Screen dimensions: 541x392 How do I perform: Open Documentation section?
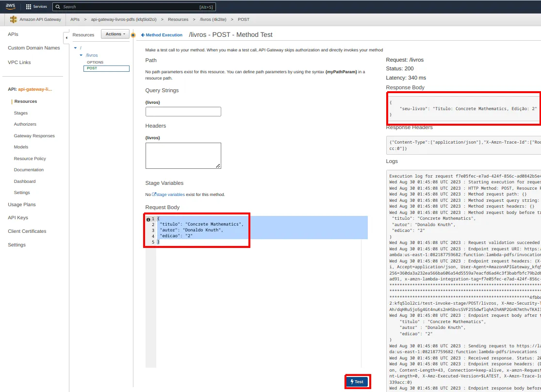coord(29,170)
